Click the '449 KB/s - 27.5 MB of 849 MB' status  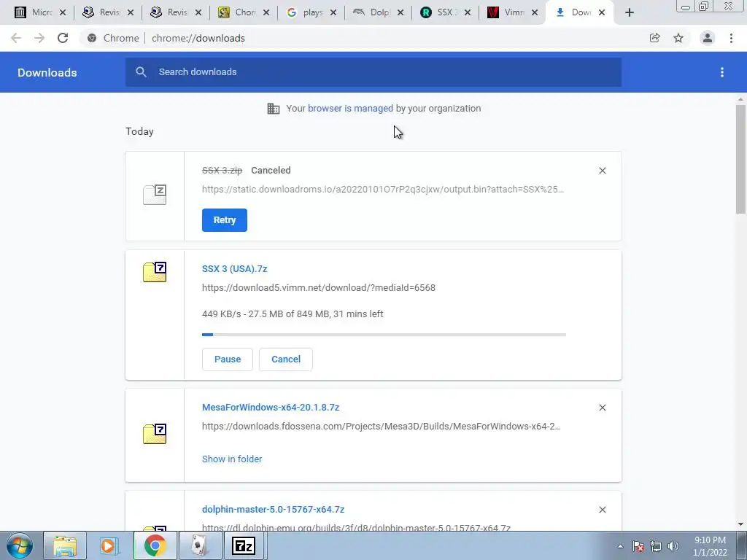[x=293, y=314]
